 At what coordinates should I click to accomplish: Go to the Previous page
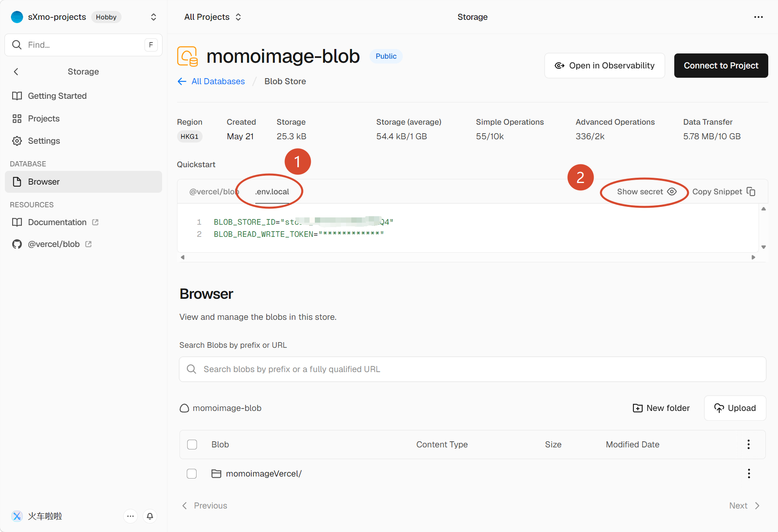(205, 506)
